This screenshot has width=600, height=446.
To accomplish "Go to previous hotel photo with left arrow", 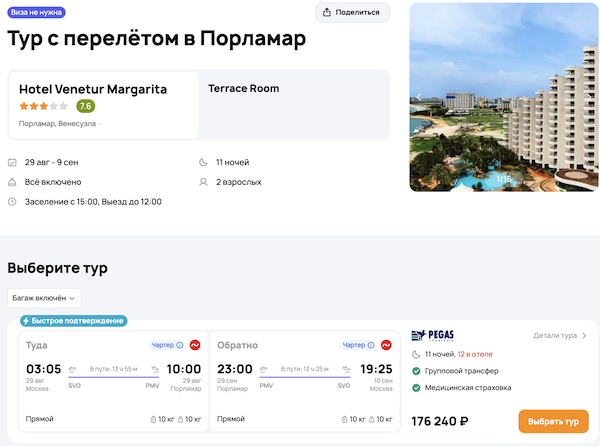I will pyautogui.click(x=420, y=97).
